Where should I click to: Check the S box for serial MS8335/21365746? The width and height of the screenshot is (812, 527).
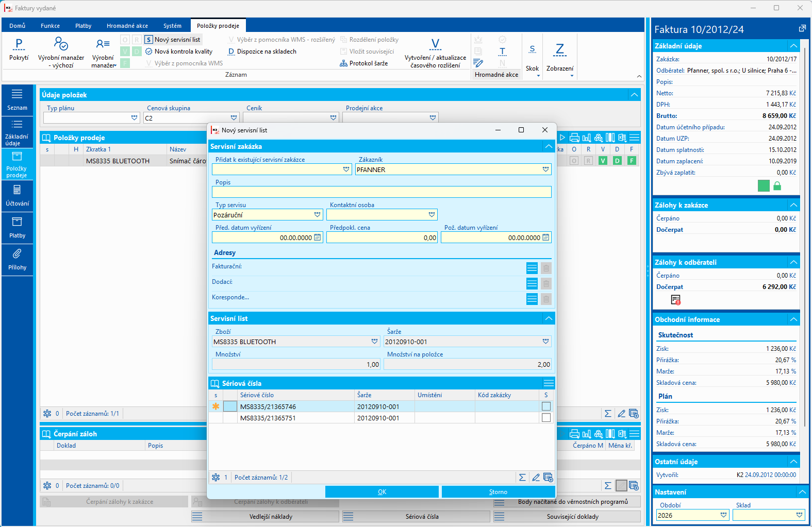click(x=546, y=406)
